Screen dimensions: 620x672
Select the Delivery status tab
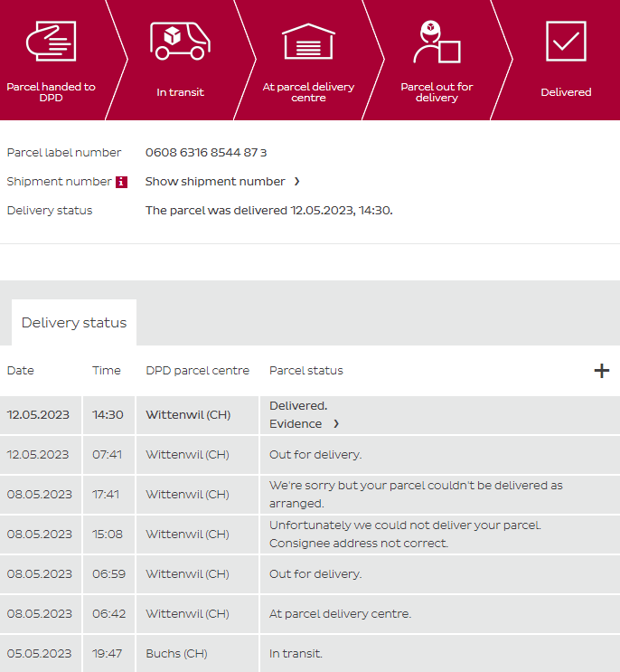tap(74, 323)
